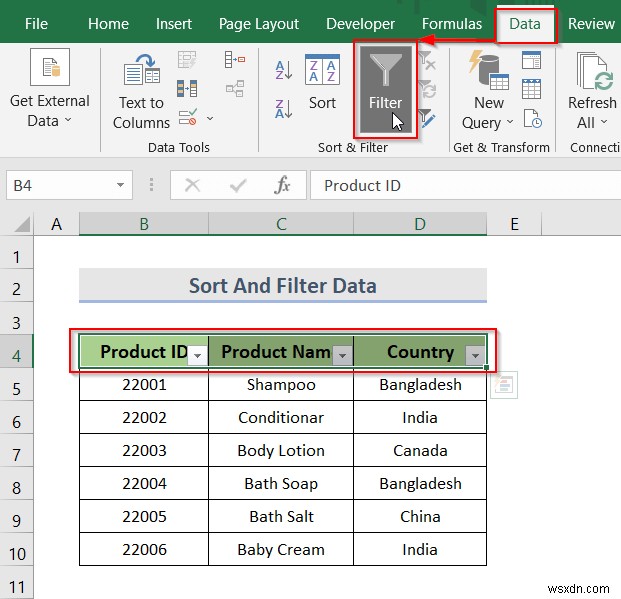
Task: Click the Consolidate icon
Action: click(235, 60)
